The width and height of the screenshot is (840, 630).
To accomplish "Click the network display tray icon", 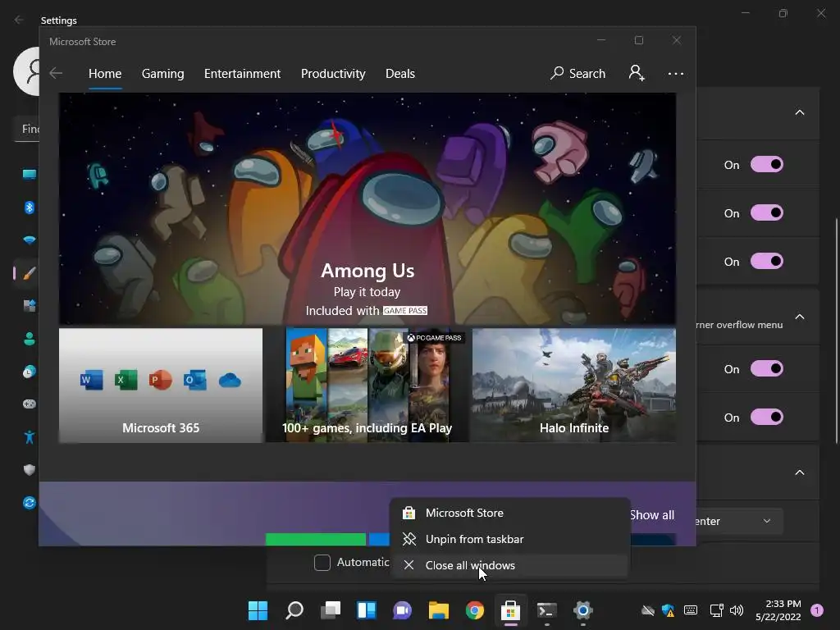I will 716,610.
